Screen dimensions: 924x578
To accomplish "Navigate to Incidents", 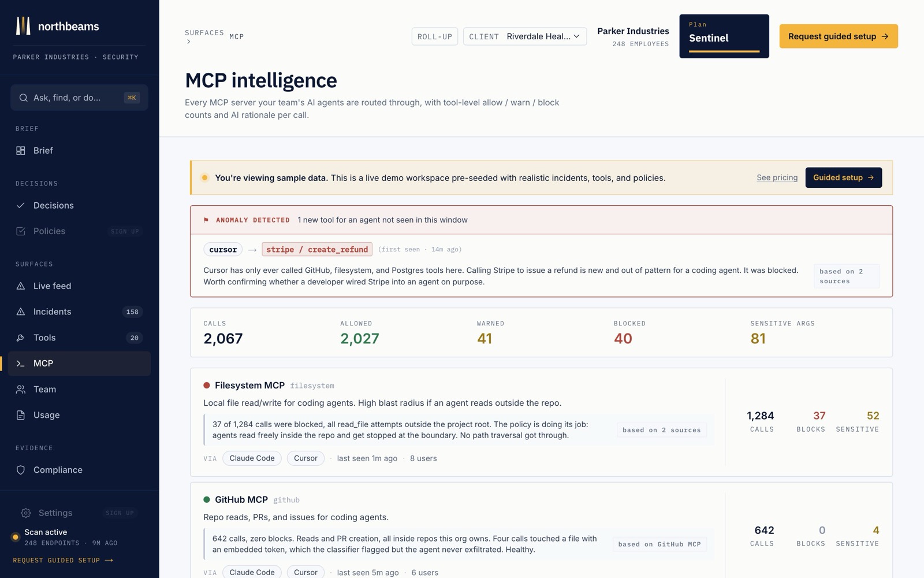I will click(x=79, y=312).
